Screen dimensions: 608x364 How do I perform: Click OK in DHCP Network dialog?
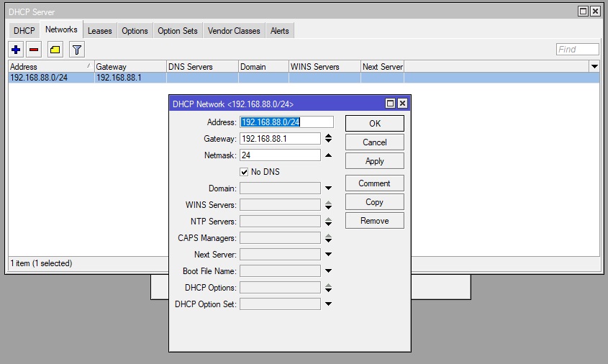[375, 123]
